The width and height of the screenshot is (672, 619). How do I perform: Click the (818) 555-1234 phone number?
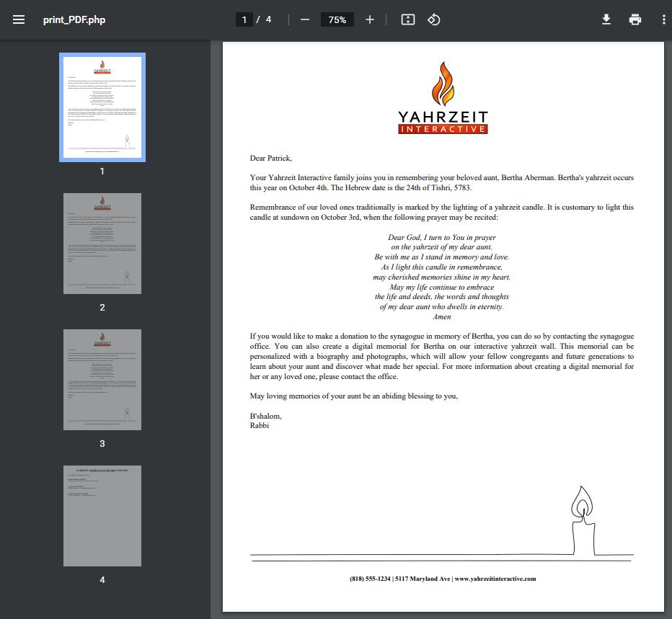pos(370,579)
